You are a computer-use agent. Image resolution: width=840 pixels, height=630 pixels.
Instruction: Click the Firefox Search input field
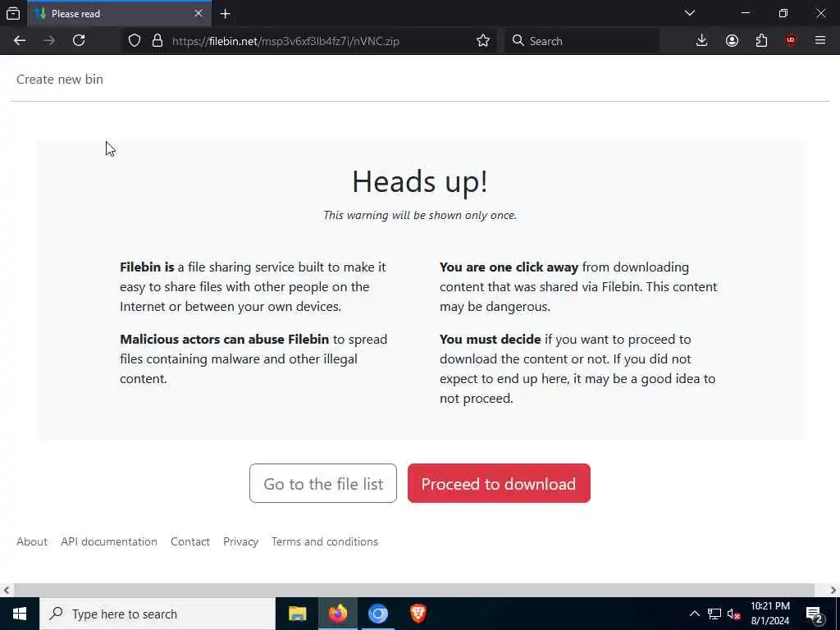click(582, 41)
